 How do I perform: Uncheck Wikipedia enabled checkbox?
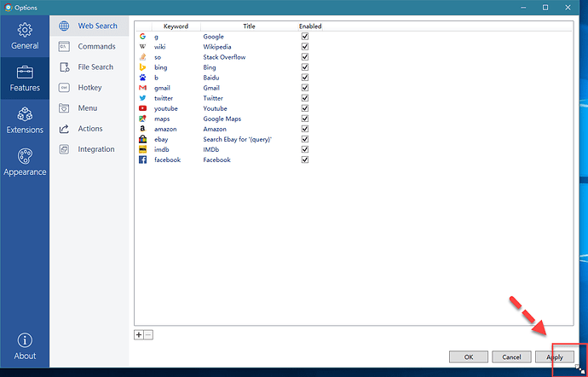click(x=305, y=47)
